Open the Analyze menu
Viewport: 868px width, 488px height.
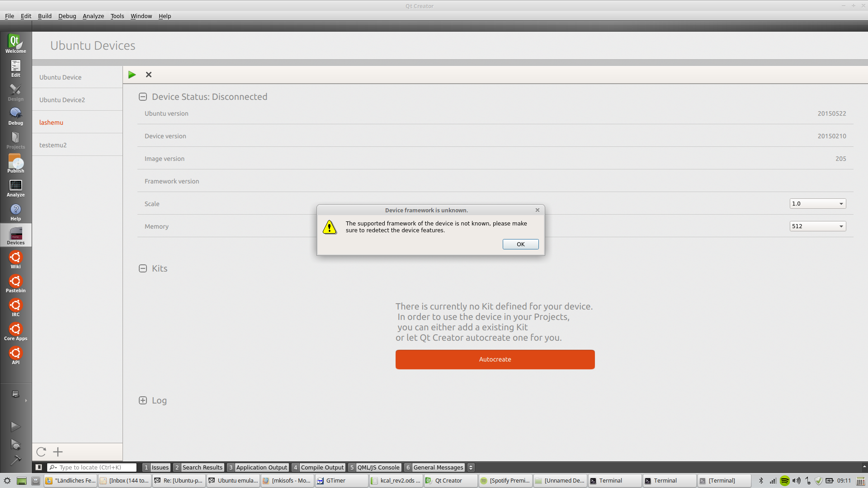(x=93, y=16)
